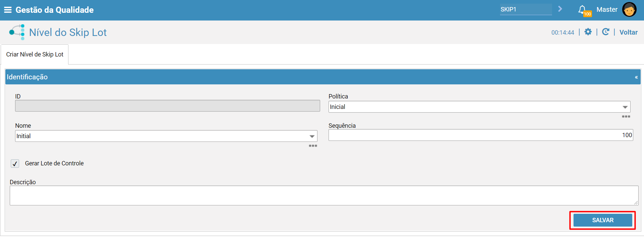Open notifications bell with 100 badge

[x=584, y=10]
